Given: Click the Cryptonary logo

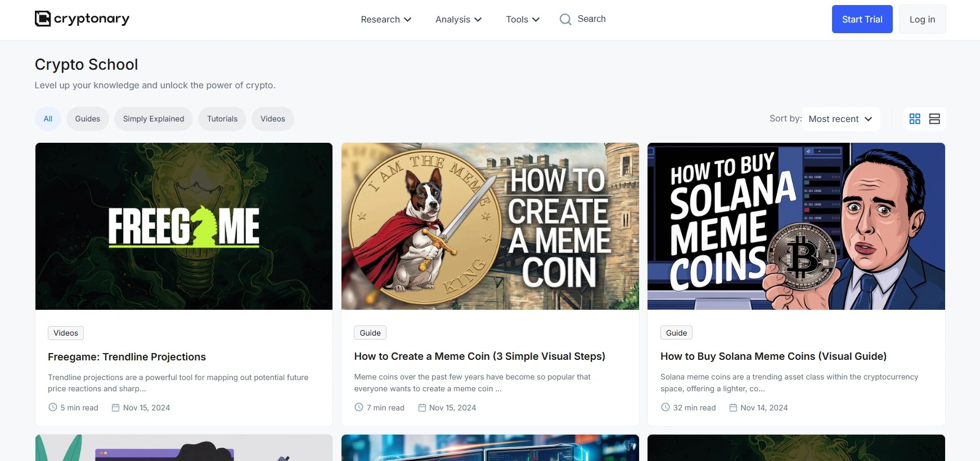Looking at the screenshot, I should pyautogui.click(x=82, y=19).
